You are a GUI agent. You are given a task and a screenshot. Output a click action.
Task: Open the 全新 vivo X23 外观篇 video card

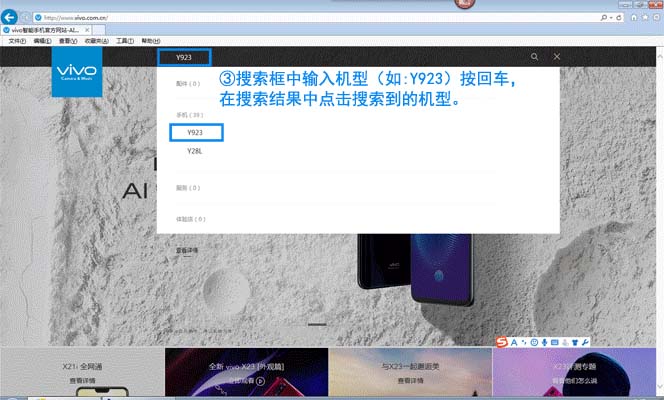click(246, 372)
